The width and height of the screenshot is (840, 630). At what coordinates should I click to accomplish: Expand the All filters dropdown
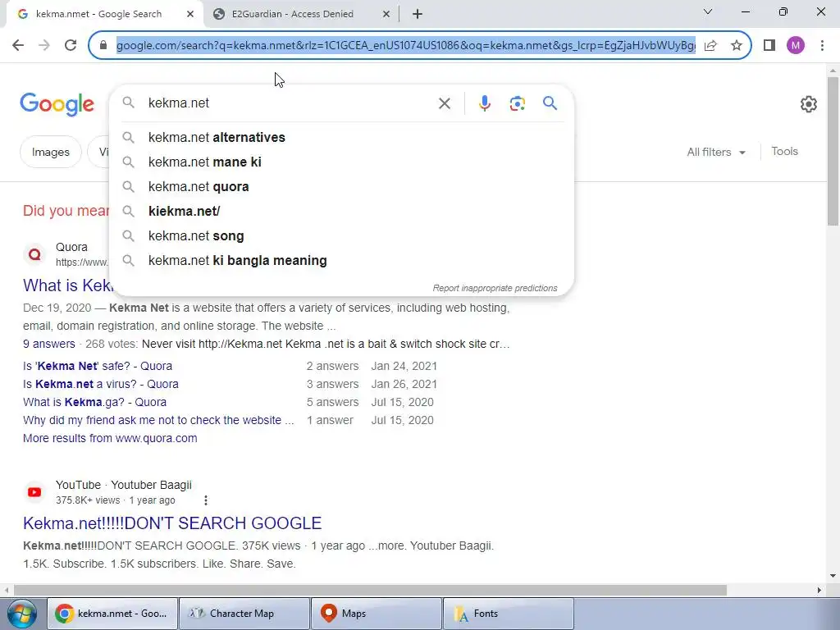click(x=716, y=152)
